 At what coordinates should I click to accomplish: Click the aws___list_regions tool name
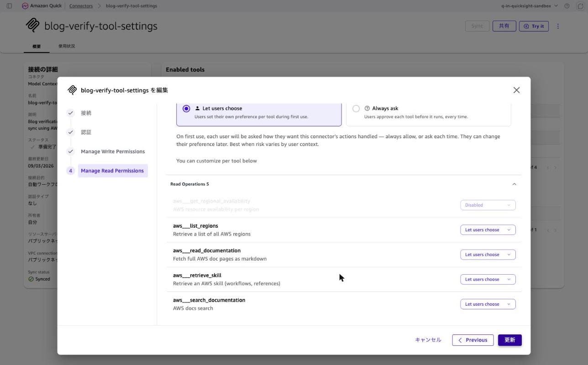pos(195,226)
